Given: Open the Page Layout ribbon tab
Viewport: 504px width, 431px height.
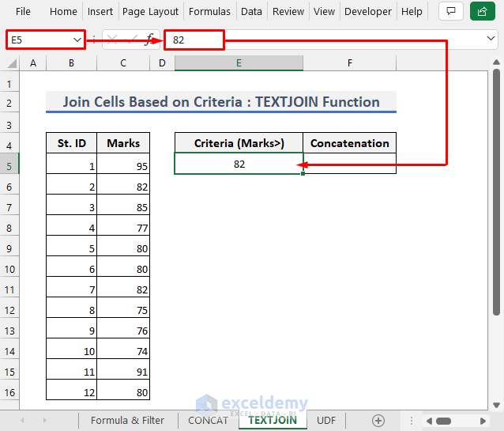Looking at the screenshot, I should click(x=150, y=12).
